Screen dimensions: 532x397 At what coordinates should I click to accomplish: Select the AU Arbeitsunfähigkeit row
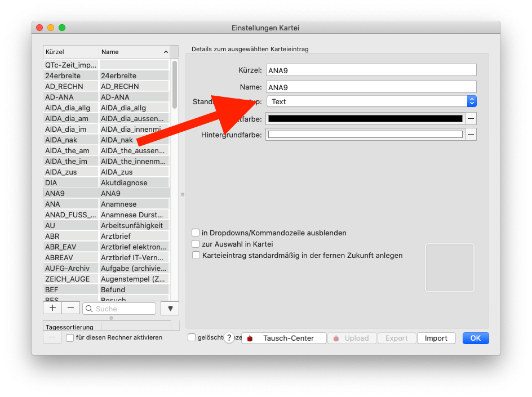[106, 225]
